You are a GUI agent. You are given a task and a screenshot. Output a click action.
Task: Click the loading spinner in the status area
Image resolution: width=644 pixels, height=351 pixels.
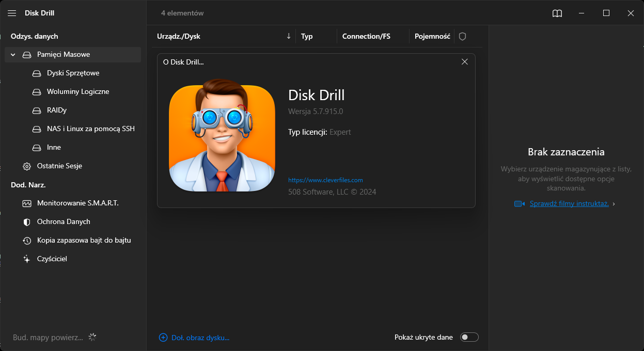coord(92,337)
